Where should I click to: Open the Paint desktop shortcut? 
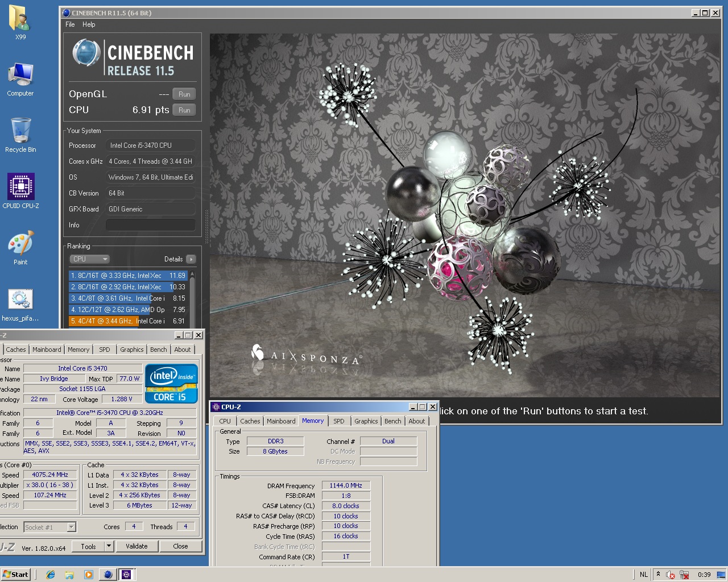(20, 248)
